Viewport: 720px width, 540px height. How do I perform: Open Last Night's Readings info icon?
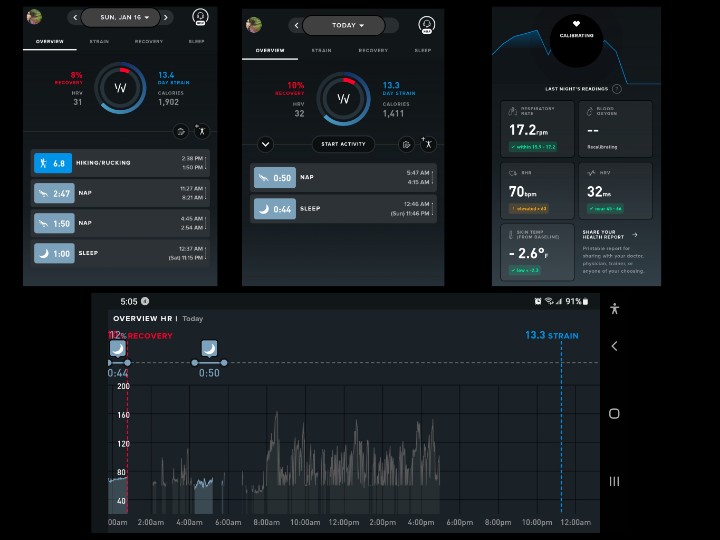617,89
